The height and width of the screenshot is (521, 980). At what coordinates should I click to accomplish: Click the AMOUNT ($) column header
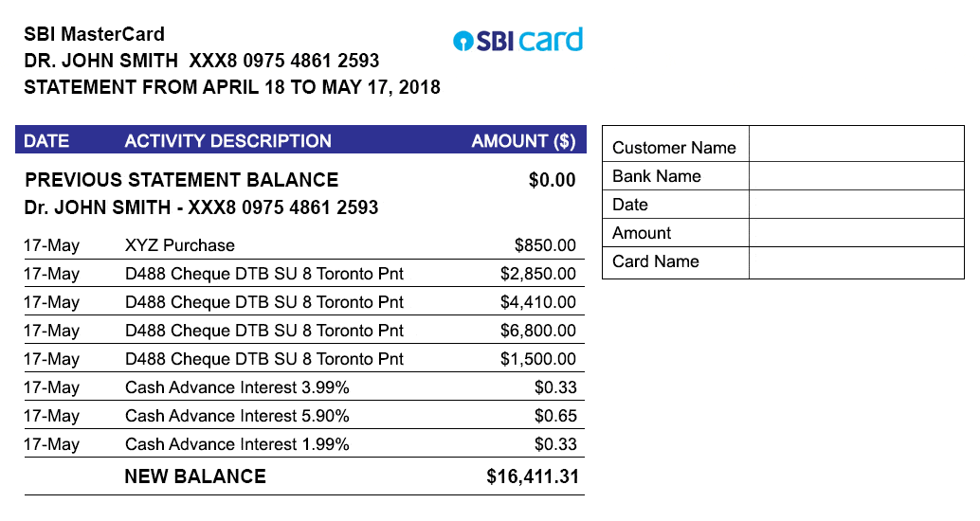(x=523, y=141)
